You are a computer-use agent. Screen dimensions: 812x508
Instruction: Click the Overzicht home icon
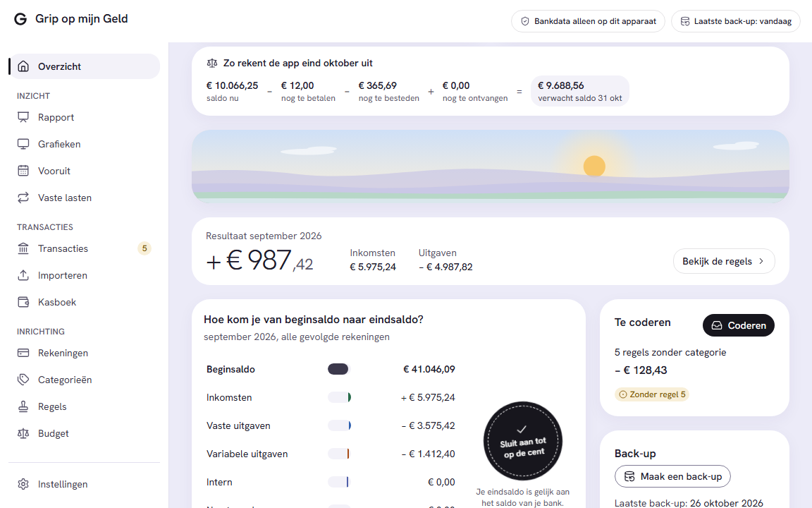click(x=23, y=66)
